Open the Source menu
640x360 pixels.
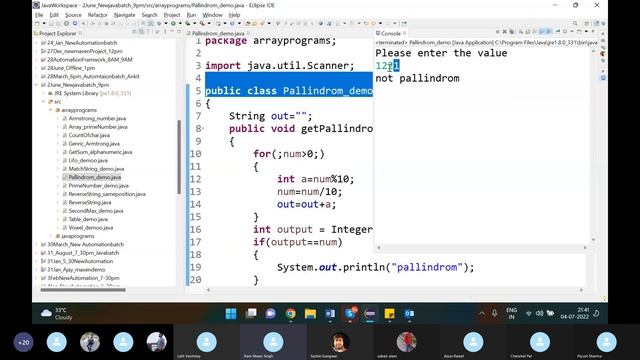73,15
